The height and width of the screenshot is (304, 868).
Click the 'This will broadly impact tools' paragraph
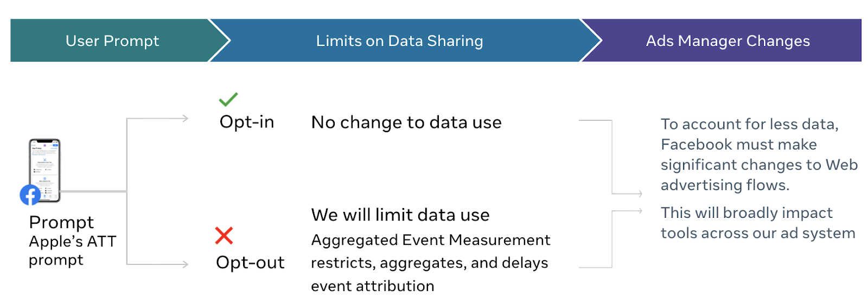(758, 223)
